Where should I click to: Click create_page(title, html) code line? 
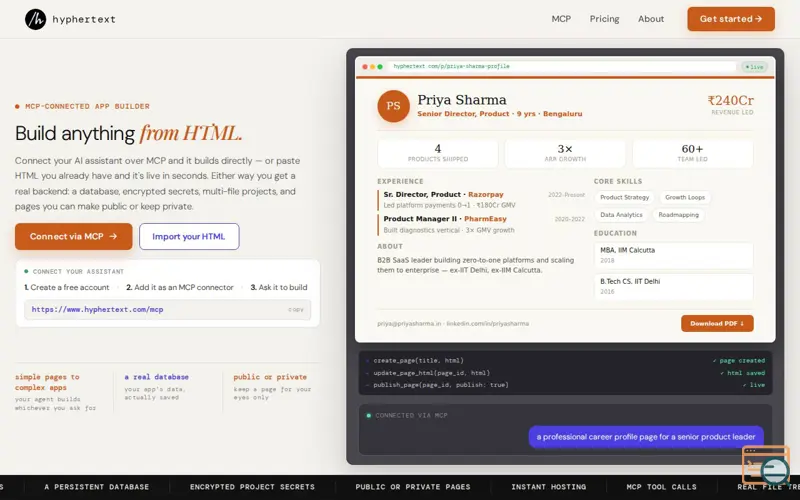click(x=418, y=361)
